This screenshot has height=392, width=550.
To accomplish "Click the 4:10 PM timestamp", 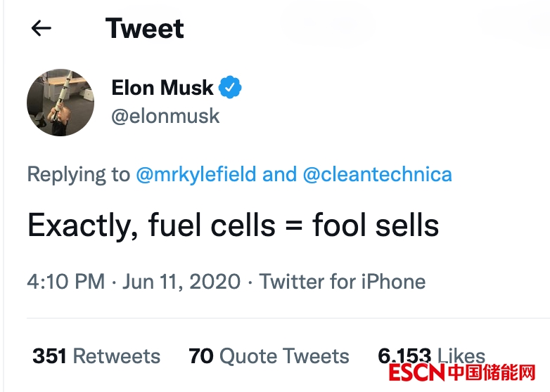I will click(65, 282).
